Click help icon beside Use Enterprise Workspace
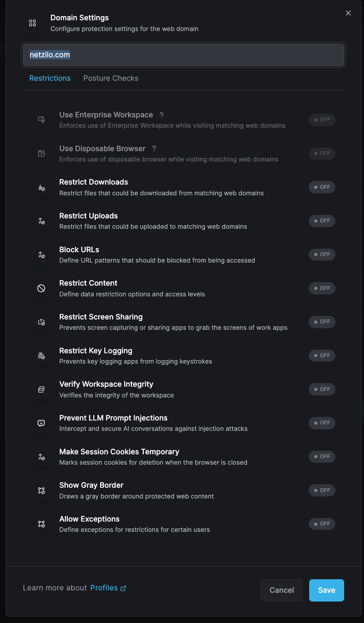The width and height of the screenshot is (364, 623). (161, 115)
